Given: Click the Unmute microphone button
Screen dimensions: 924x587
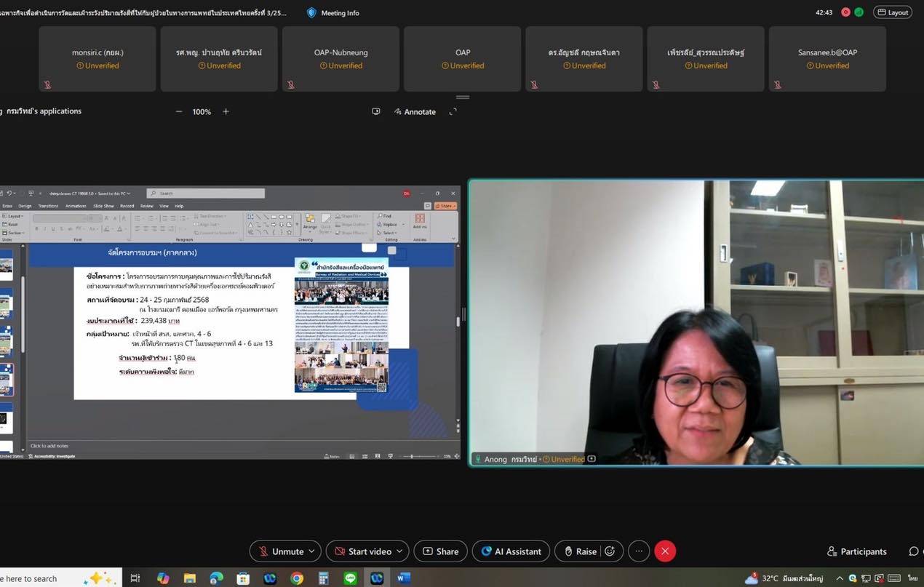Looking at the screenshot, I should 280,551.
